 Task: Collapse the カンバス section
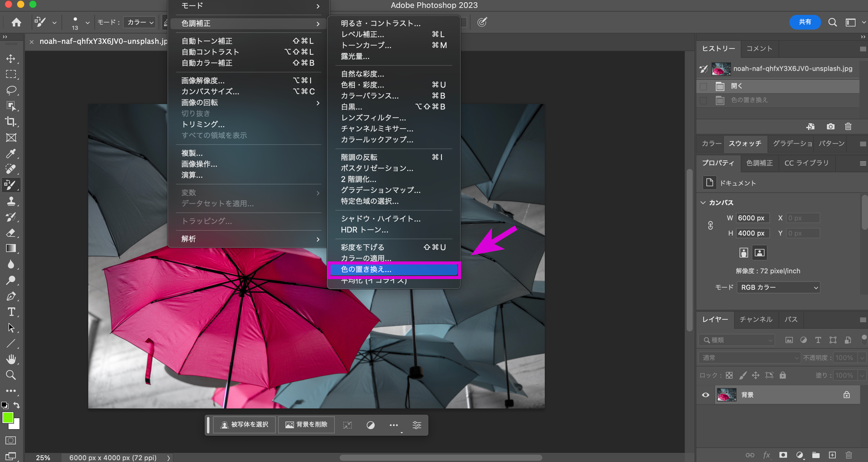pos(703,202)
